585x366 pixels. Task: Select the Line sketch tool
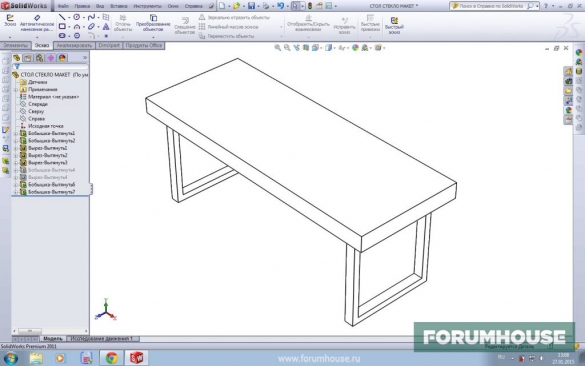62,17
